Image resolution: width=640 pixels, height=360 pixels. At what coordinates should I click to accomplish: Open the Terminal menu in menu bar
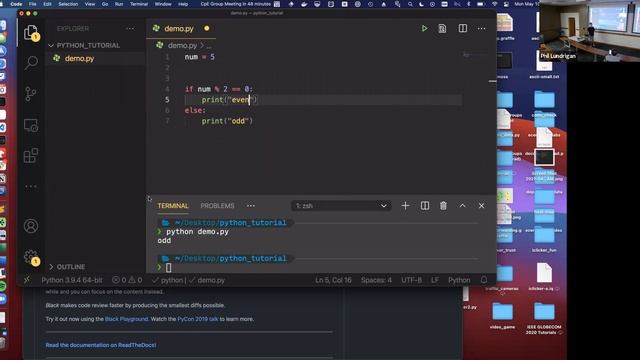pyautogui.click(x=139, y=4)
